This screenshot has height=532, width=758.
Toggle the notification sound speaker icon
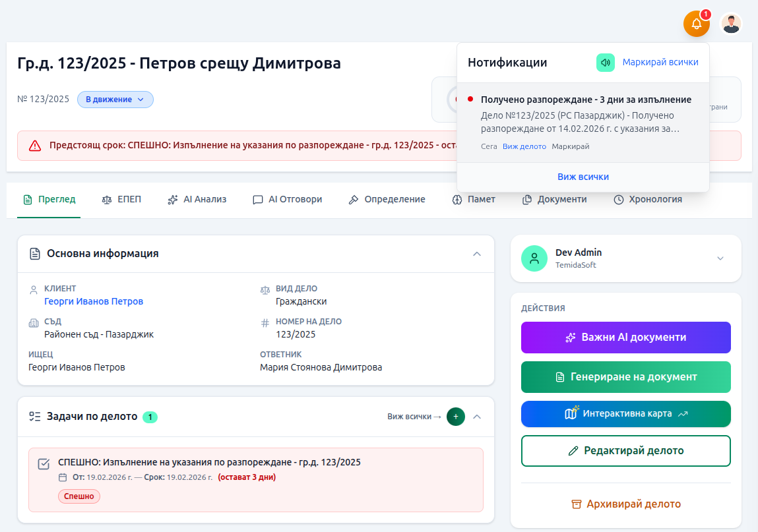point(606,62)
